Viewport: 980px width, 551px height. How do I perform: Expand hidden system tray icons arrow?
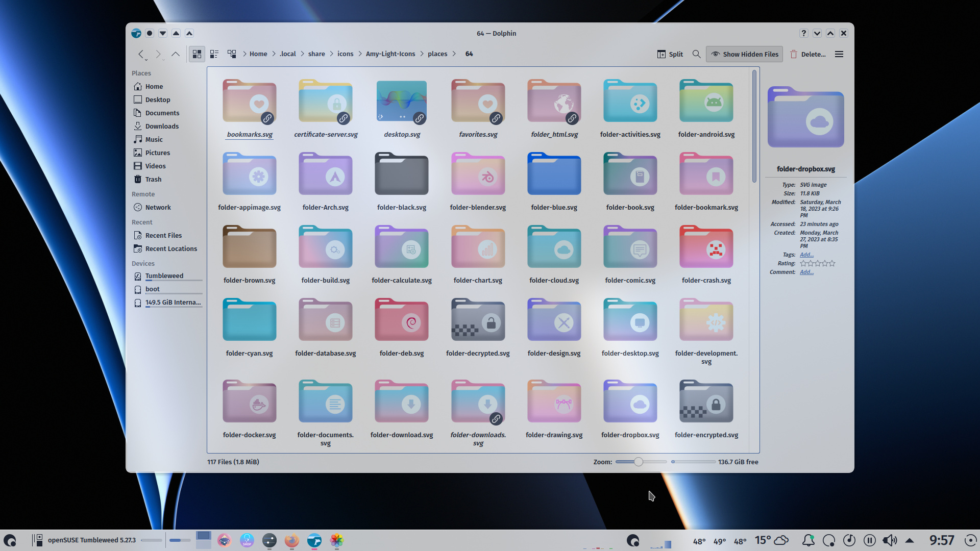point(910,540)
